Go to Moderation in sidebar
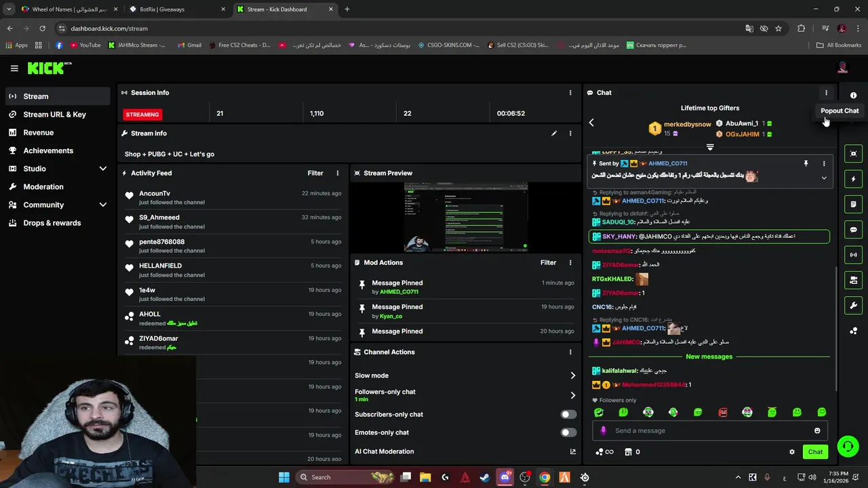 point(58,187)
